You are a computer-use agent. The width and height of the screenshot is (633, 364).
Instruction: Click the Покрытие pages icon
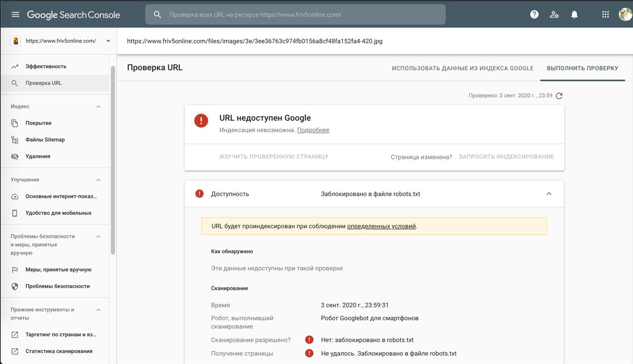pos(15,123)
